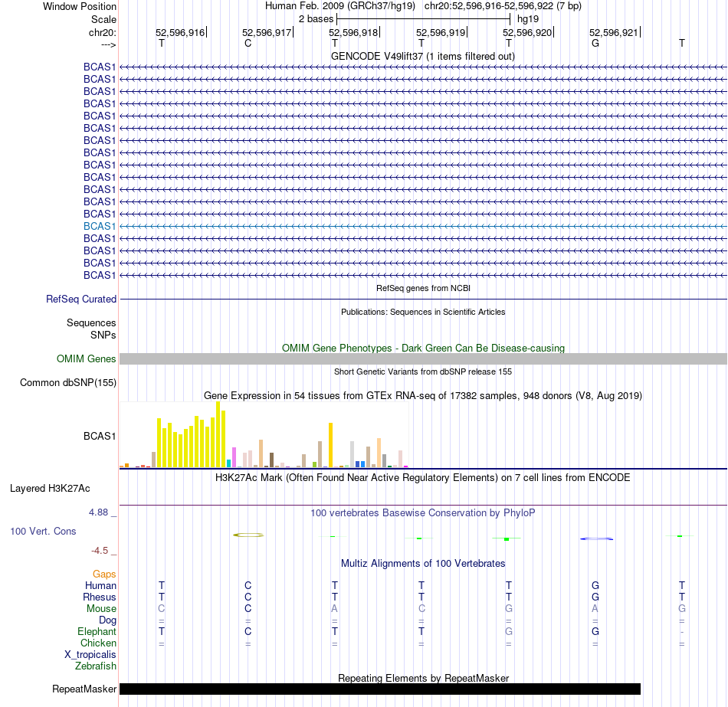Image resolution: width=728 pixels, height=707 pixels.
Task: Click the Human species label
Action: 100,585
